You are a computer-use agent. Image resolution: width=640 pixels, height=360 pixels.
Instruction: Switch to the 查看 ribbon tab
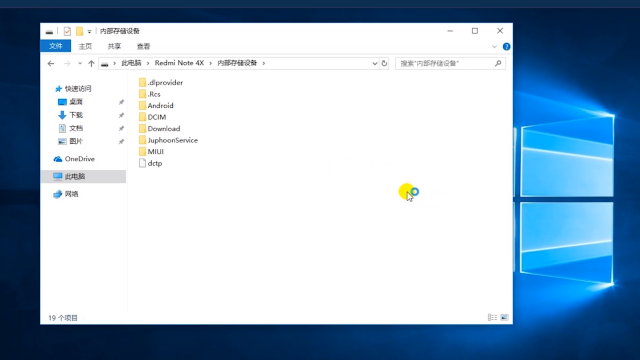point(143,46)
